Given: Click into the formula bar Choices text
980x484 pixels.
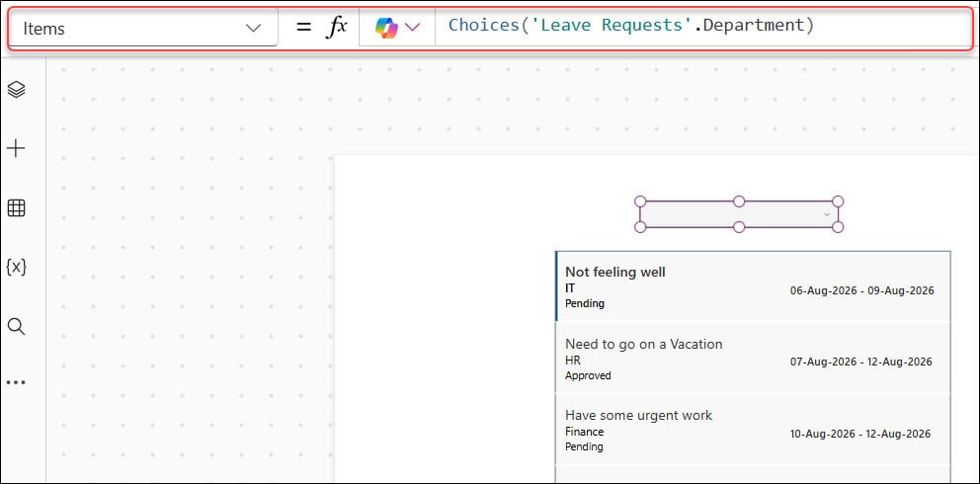Looking at the screenshot, I should pyautogui.click(x=631, y=25).
